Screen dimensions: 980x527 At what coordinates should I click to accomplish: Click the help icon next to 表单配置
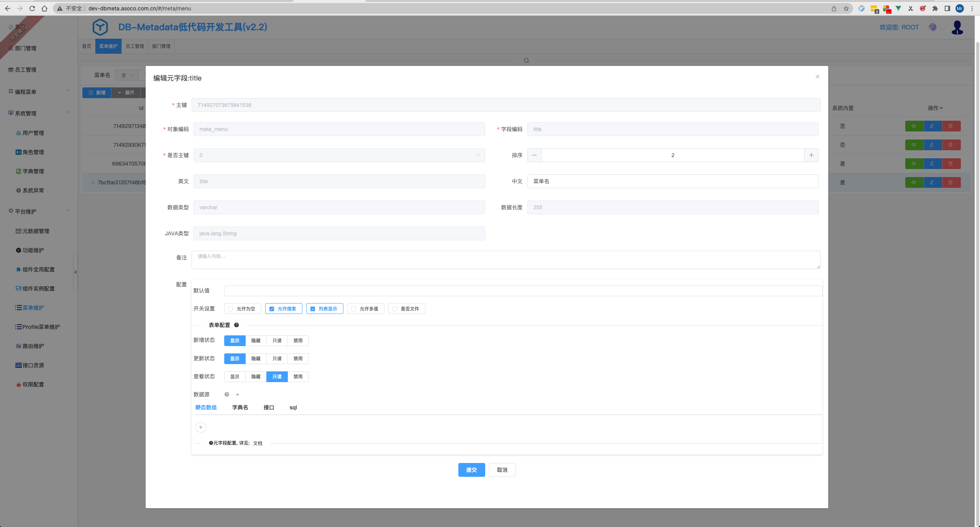(x=236, y=325)
